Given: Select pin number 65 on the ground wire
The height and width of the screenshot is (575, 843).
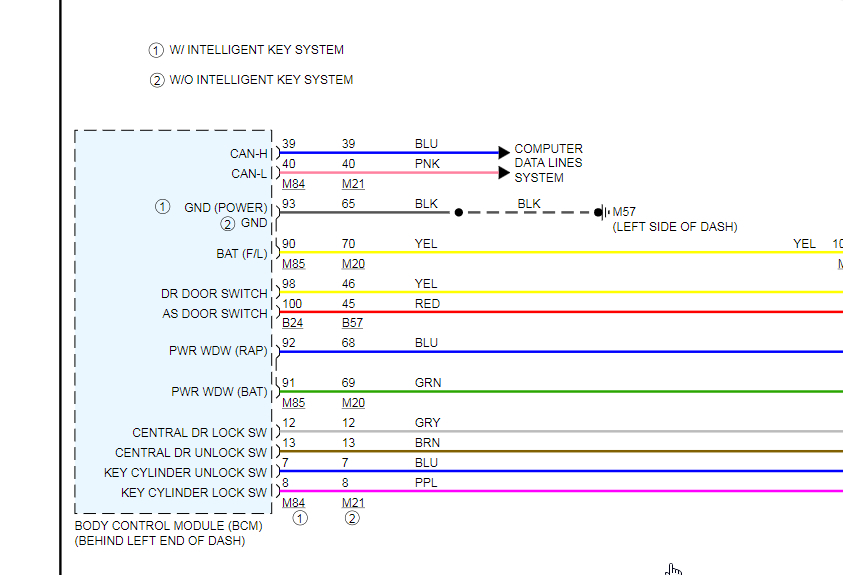Looking at the screenshot, I should click(x=348, y=204).
